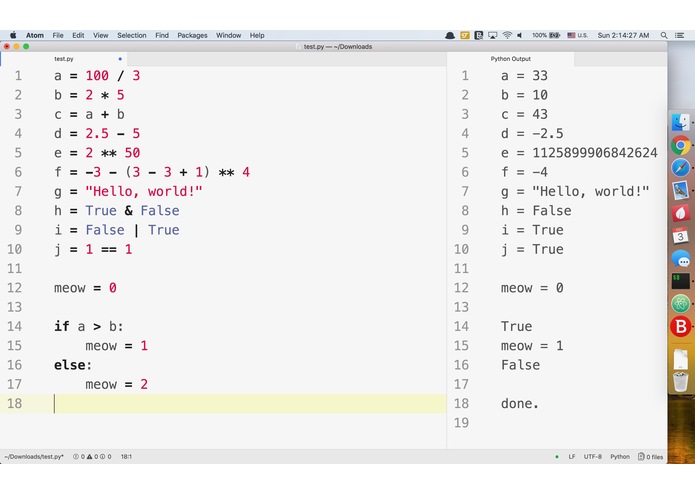This screenshot has width=695, height=494.
Task: Open the AirPlay display menu
Action: click(x=492, y=35)
